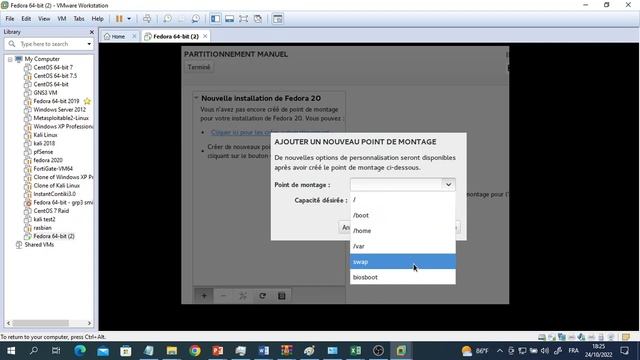Switch to Unity mode icon
This screenshot has height=360, width=640.
(258, 19)
